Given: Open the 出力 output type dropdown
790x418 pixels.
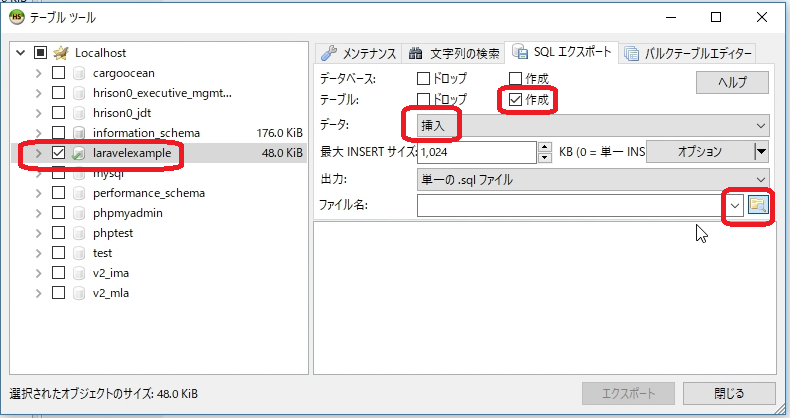Looking at the screenshot, I should (x=593, y=179).
